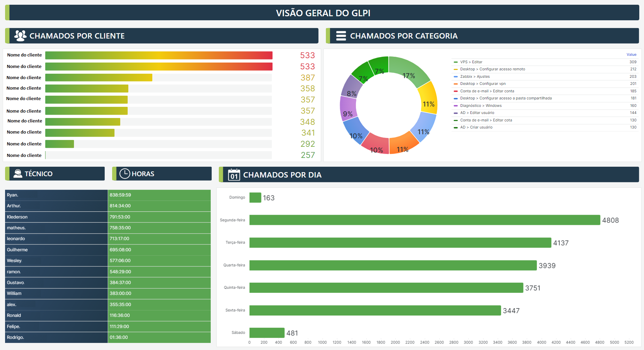Select technician row leonardo
The image size is (644, 350).
[56, 239]
